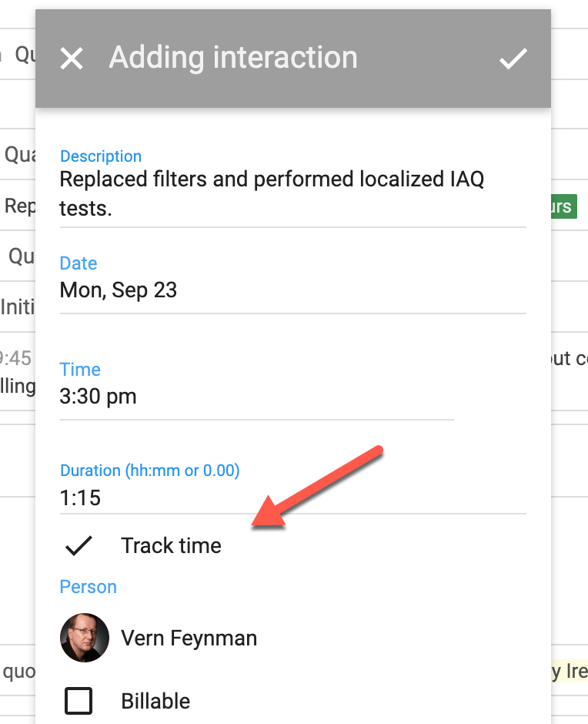The width and height of the screenshot is (588, 724).
Task: Click the blue Time field label
Action: click(80, 370)
